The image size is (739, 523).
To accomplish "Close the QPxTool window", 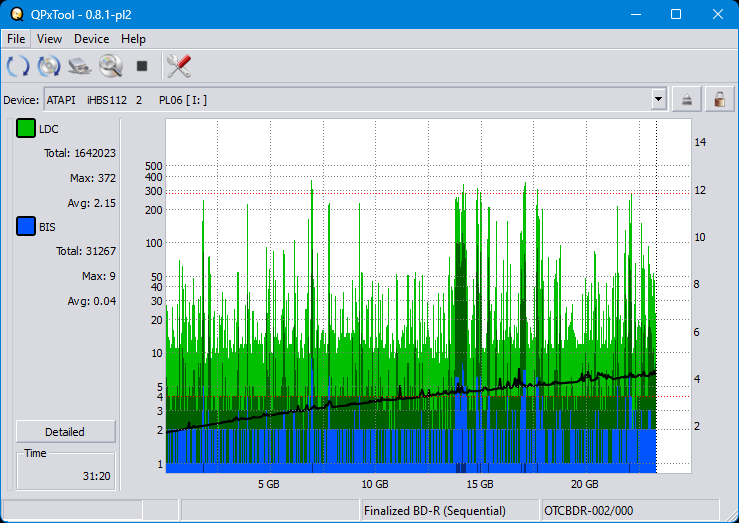I will point(717,14).
